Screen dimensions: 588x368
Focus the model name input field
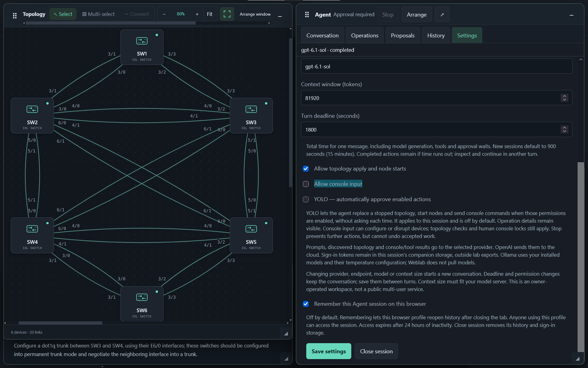click(436, 66)
